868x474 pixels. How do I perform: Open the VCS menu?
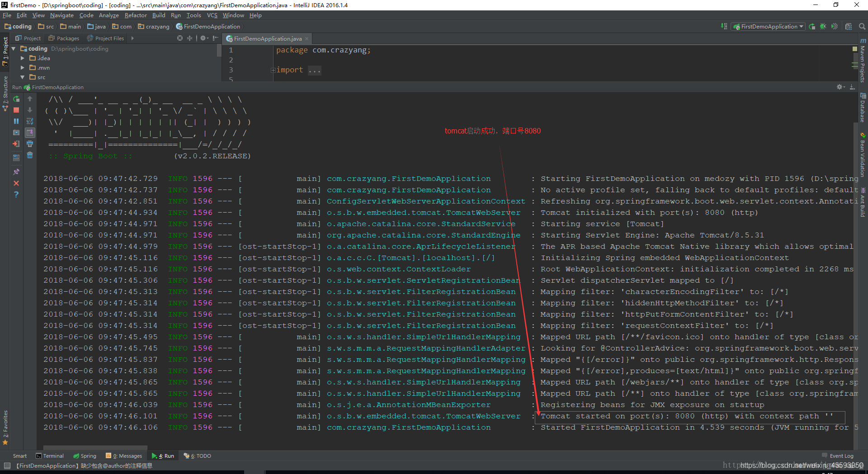click(x=212, y=15)
